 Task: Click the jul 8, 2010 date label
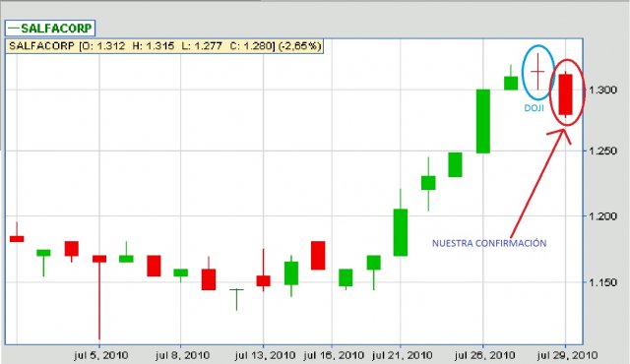(182, 355)
